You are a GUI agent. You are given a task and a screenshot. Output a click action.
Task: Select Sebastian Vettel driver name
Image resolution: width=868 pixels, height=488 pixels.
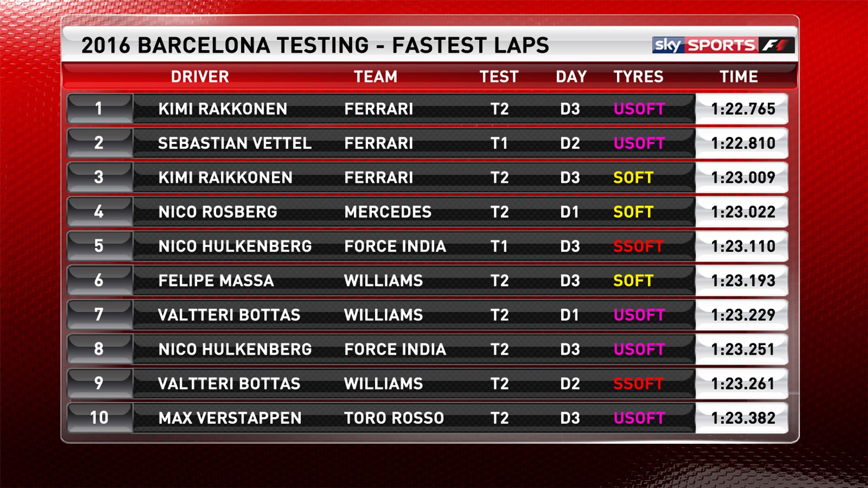pyautogui.click(x=235, y=143)
